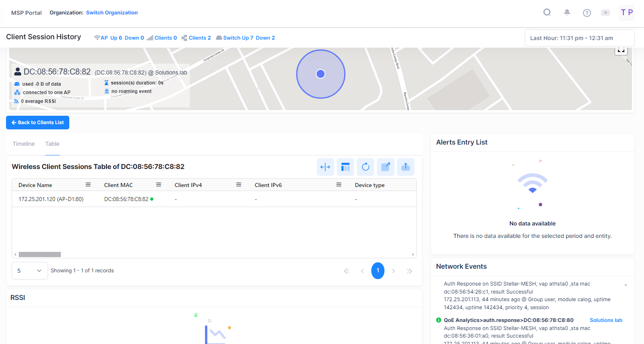Go to first page of records
644x344 pixels.
347,271
